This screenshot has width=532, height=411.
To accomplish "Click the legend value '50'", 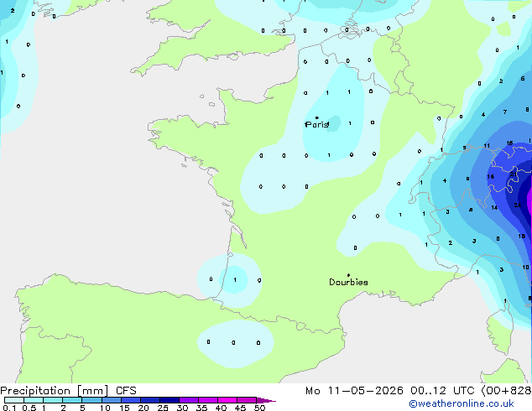I will [x=260, y=408].
